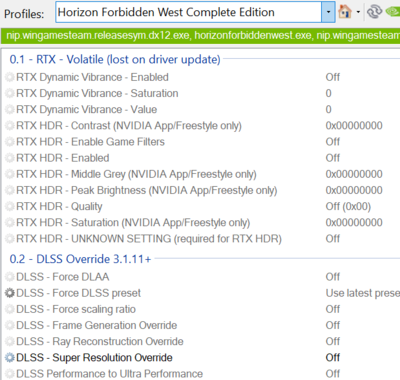The image size is (400, 380).
Task: Click the Use latest preset value
Action: click(x=363, y=293)
